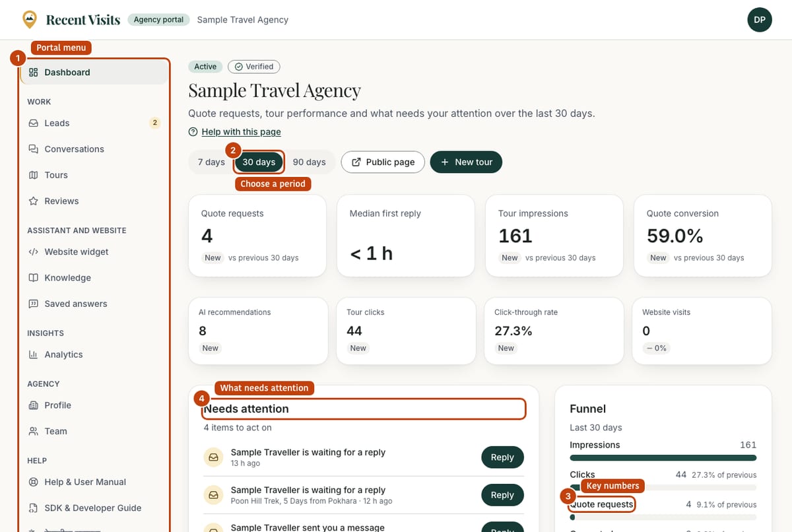Click the Conversations chat bubbles icon
The width and height of the screenshot is (792, 532).
33,149
